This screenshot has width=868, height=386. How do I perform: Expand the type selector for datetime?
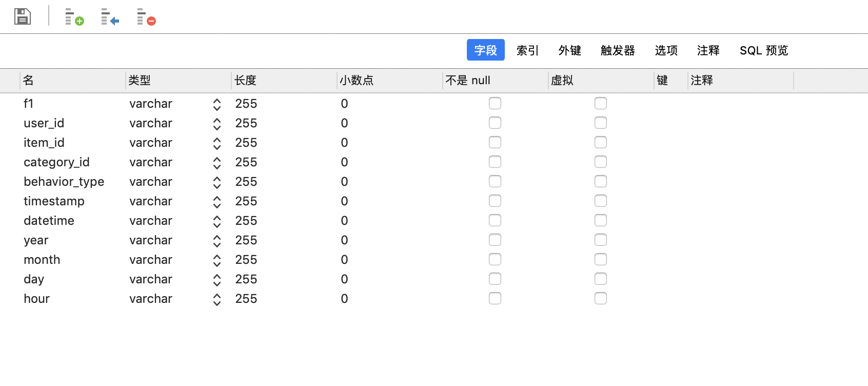pos(217,221)
